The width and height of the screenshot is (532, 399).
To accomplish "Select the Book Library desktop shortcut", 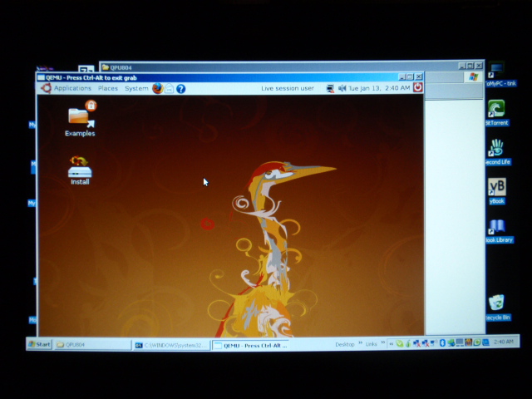I will (x=499, y=231).
